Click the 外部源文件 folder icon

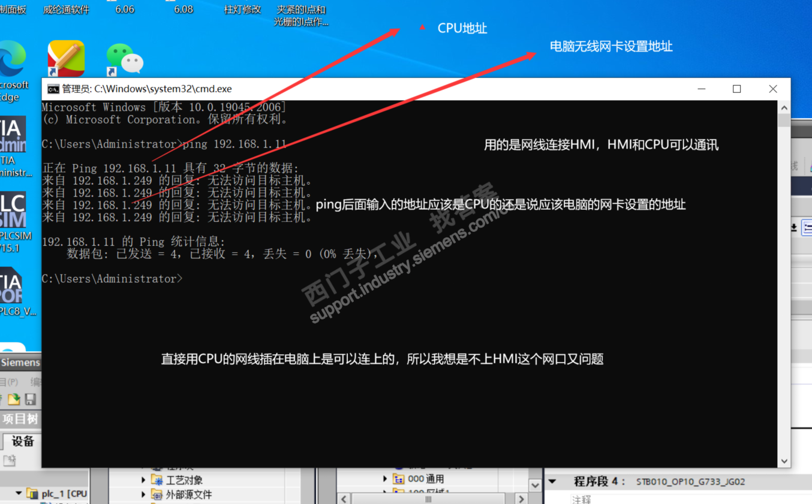tap(157, 494)
